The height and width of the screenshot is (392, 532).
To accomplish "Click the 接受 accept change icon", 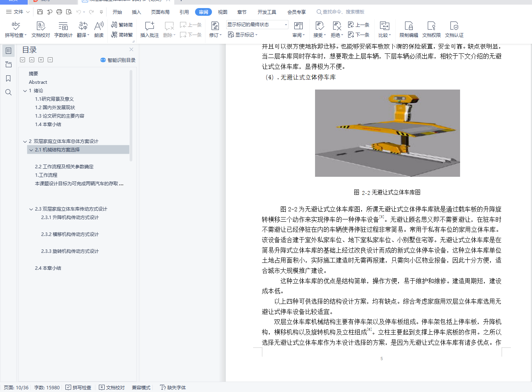I will click(319, 26).
